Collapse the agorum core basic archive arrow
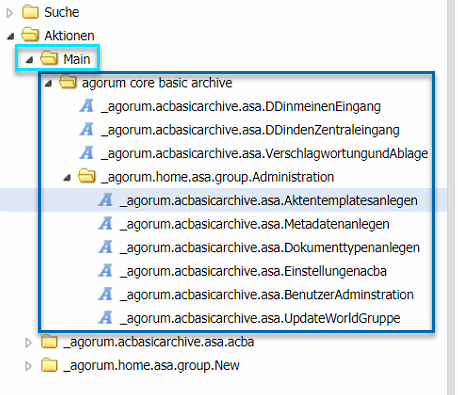 48,83
